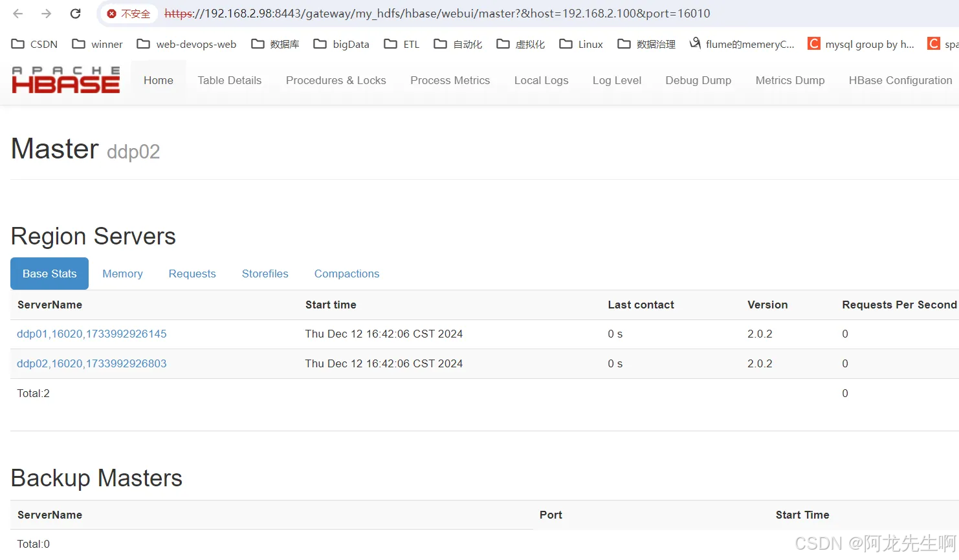Click the browser address bar
Screen dimensions: 959x560
453,13
